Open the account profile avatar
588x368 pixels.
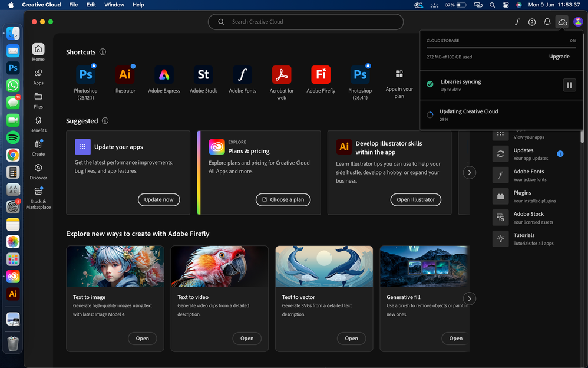click(578, 22)
